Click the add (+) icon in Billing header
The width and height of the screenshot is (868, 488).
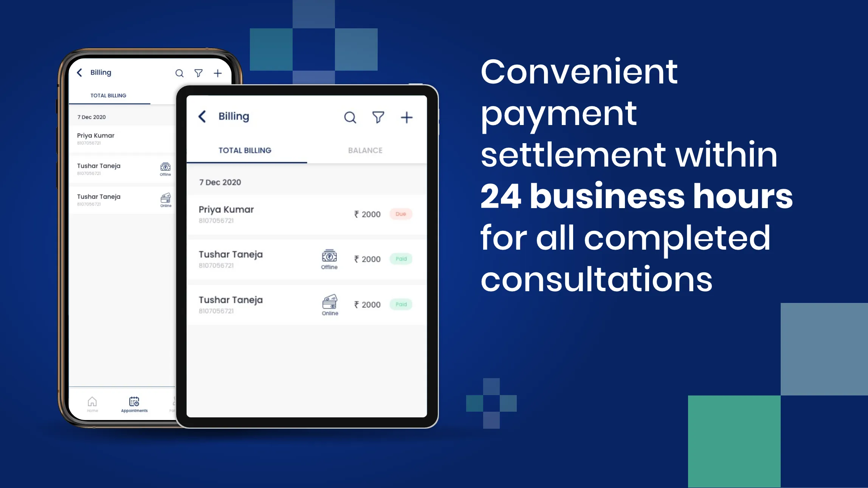click(406, 117)
